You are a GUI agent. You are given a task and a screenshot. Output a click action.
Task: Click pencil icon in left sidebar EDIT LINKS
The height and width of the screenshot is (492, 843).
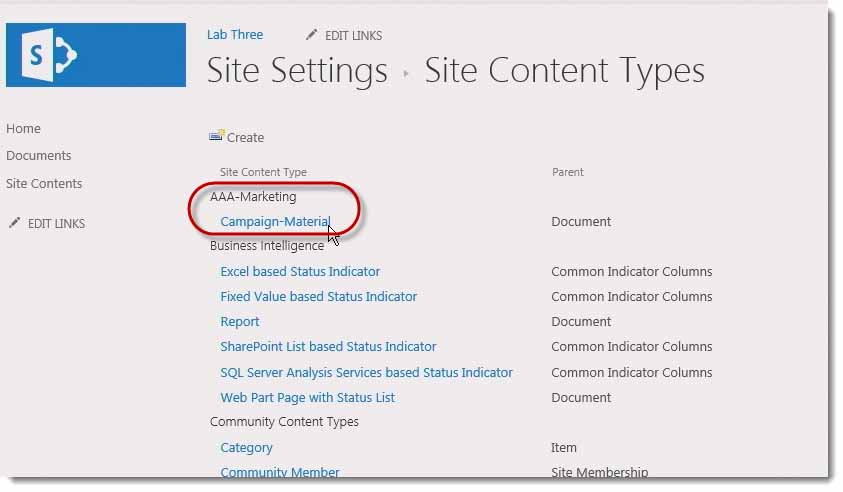tap(14, 223)
